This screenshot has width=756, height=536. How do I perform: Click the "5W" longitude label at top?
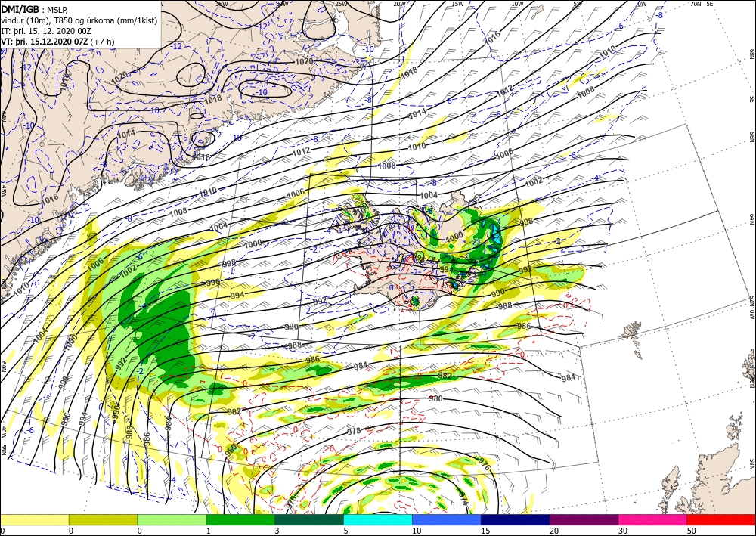pyautogui.click(x=578, y=3)
